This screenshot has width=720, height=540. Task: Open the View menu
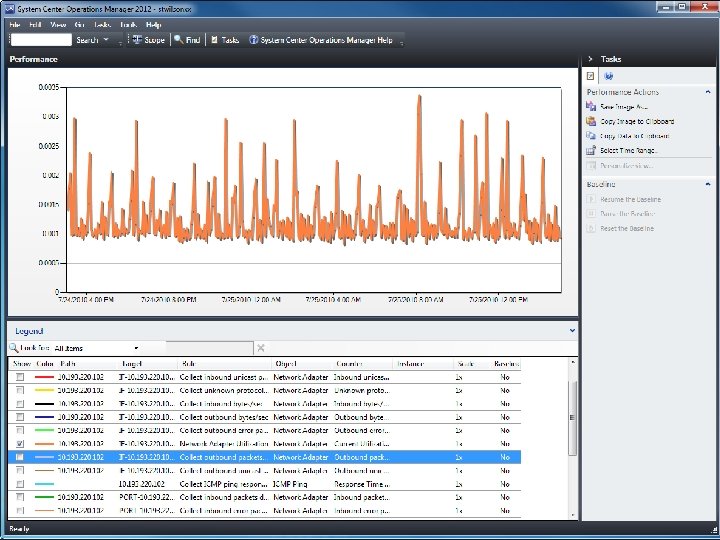58,25
